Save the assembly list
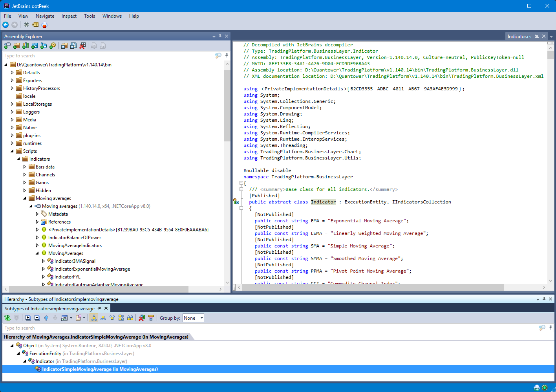 73,46
